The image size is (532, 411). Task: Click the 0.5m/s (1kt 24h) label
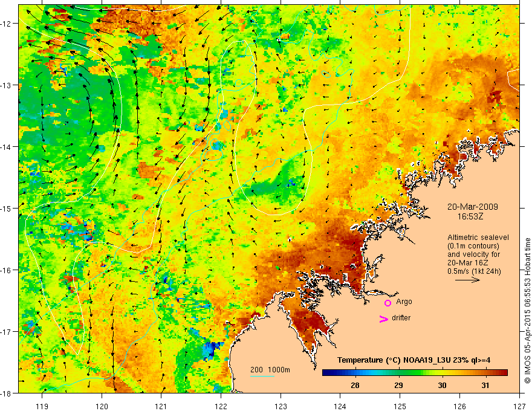tap(474, 271)
